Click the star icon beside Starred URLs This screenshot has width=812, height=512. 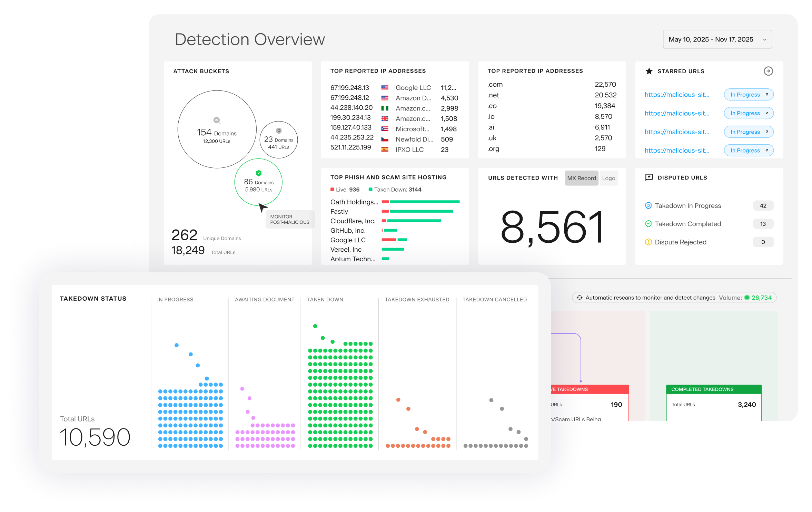pyautogui.click(x=649, y=71)
